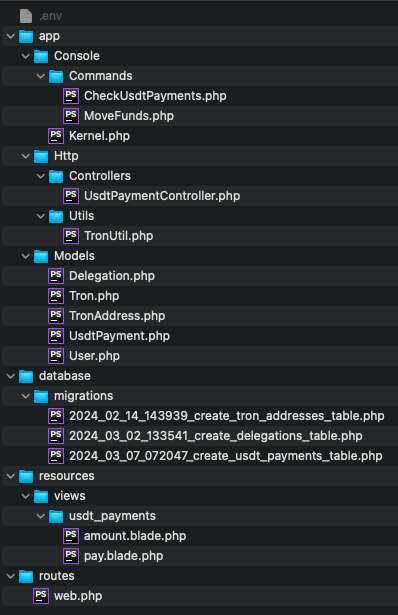Collapse the database folder chevron
Viewport: 398px width, 615px height.
coord(11,377)
